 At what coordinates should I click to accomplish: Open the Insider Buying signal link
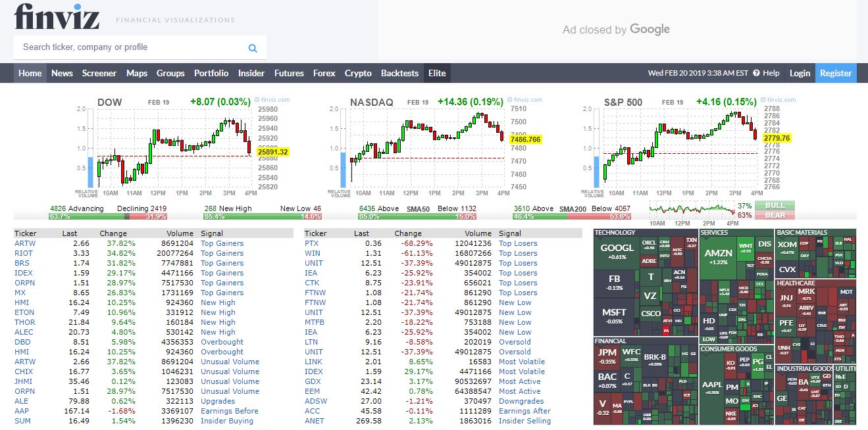(x=227, y=421)
